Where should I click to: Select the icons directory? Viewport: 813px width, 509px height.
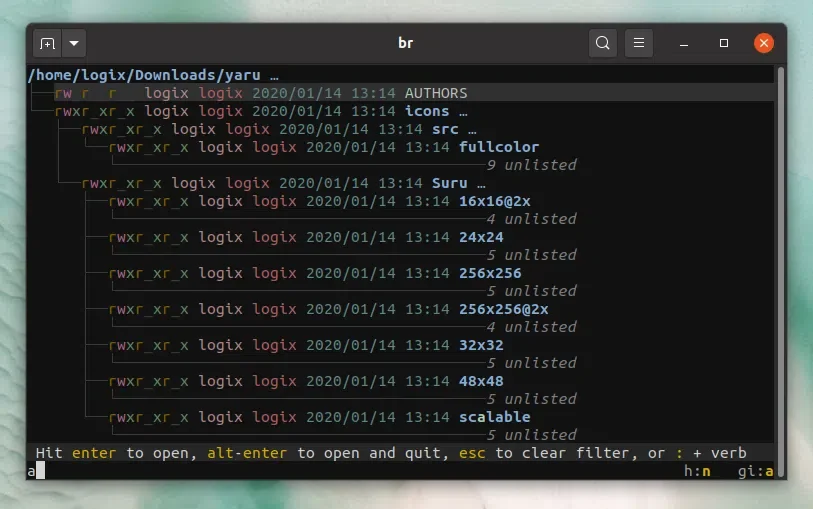[427, 111]
